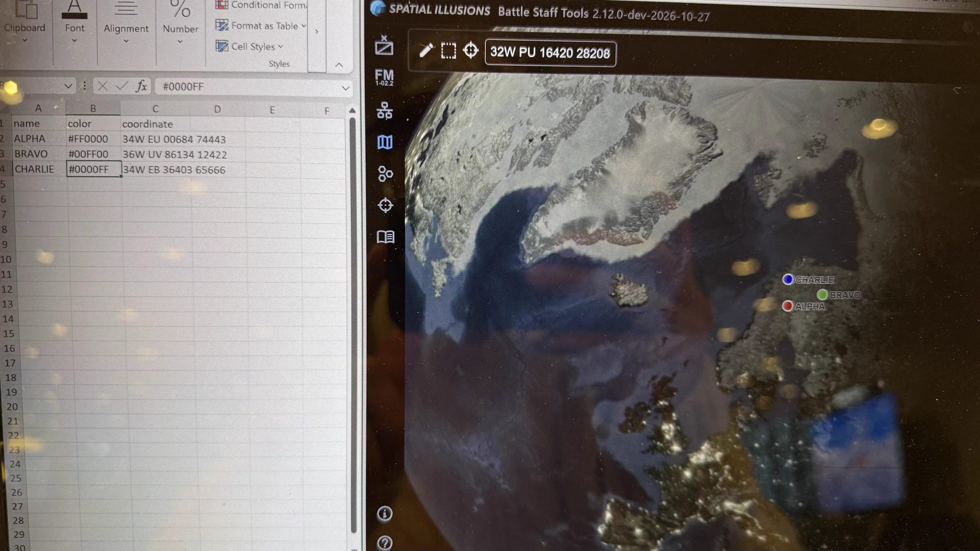The width and height of the screenshot is (980, 551).
Task: Open the help question mark icon
Action: (x=385, y=543)
